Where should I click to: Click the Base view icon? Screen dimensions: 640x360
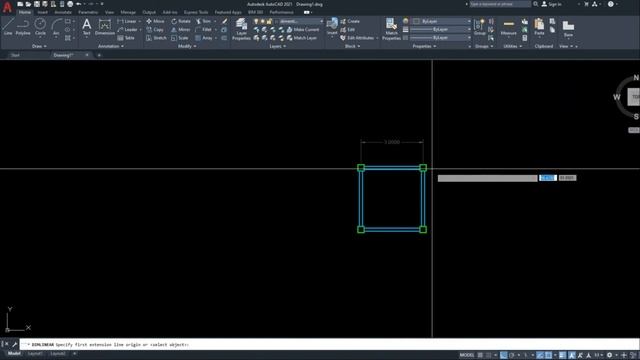pyautogui.click(x=568, y=28)
